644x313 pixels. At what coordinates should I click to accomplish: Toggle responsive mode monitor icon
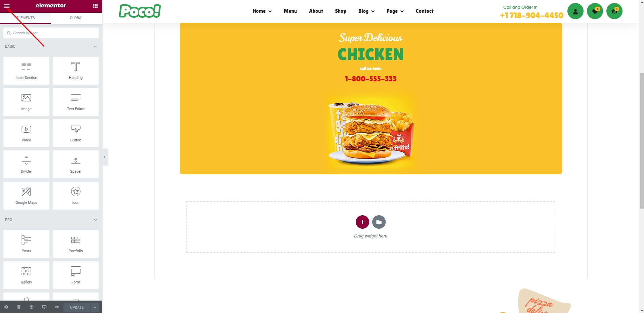point(44,307)
